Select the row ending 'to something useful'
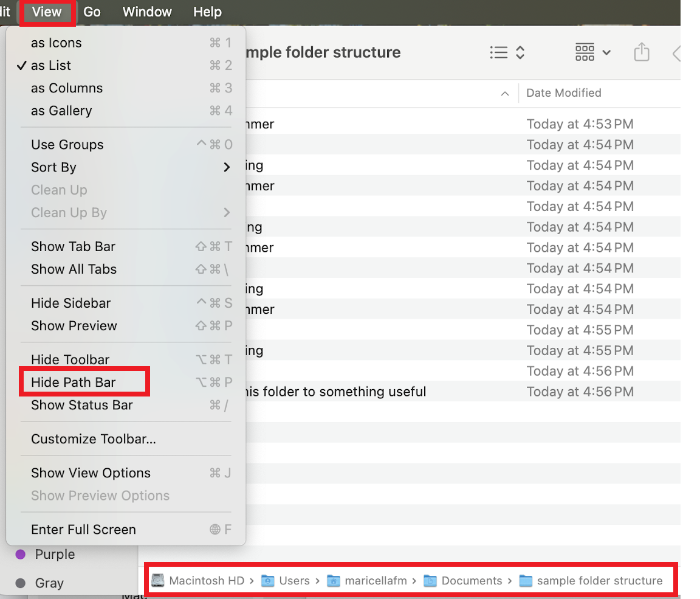Screen dimensions: 700x599 pos(463,391)
